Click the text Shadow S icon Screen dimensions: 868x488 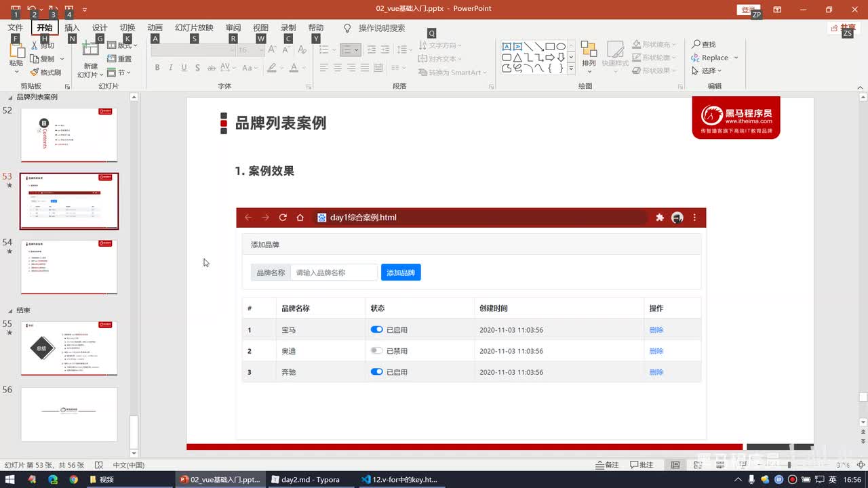tap(197, 68)
